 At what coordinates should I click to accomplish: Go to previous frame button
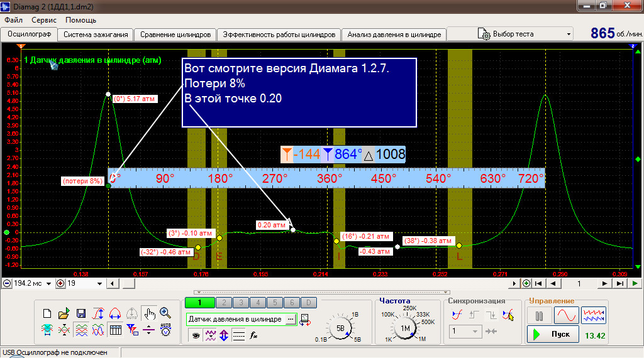553,283
